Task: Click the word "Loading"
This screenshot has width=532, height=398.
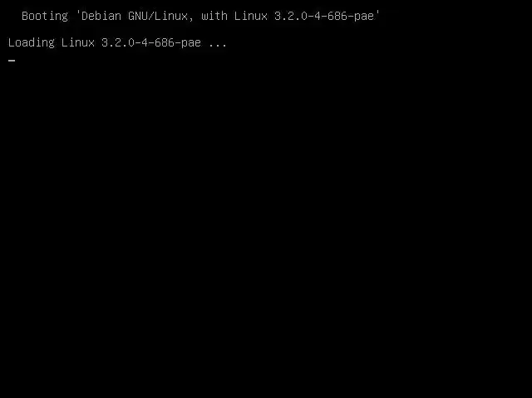Action: [x=32, y=42]
